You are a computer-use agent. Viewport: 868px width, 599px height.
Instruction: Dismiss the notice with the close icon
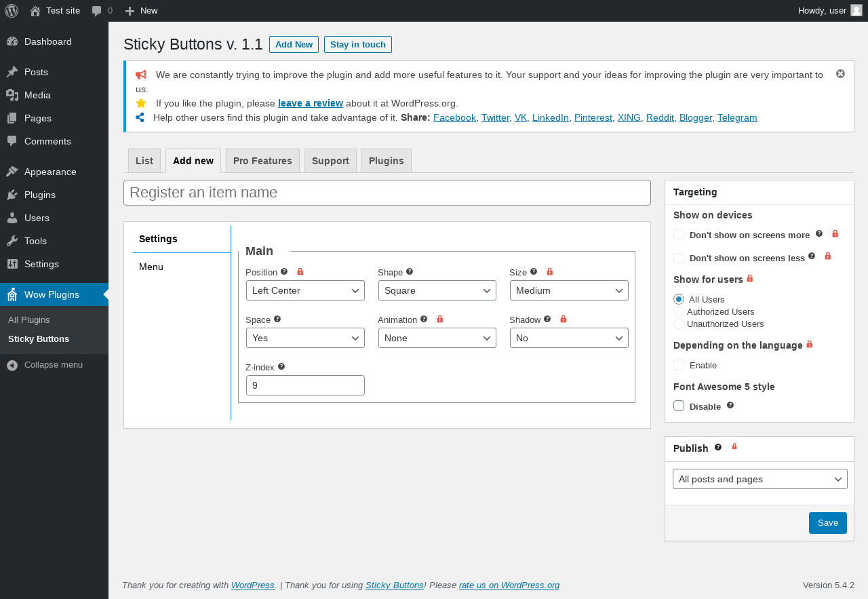(840, 73)
